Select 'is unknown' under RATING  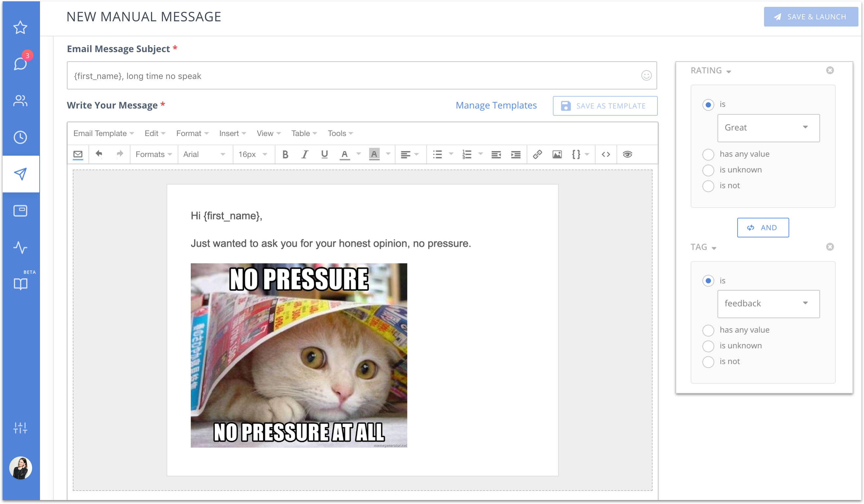coord(708,170)
